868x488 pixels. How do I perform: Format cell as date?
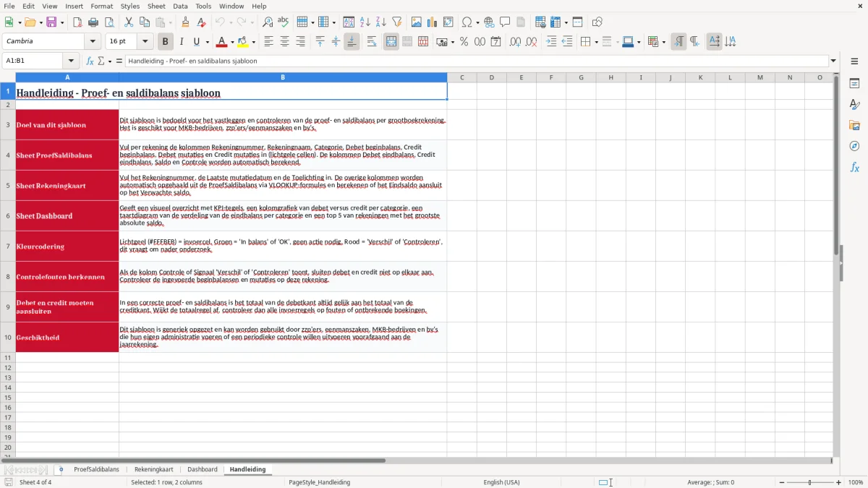pos(496,42)
